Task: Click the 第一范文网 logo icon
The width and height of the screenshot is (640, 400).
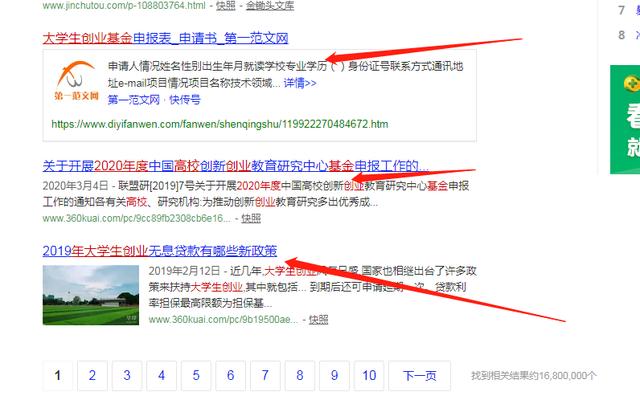Action: (x=76, y=80)
